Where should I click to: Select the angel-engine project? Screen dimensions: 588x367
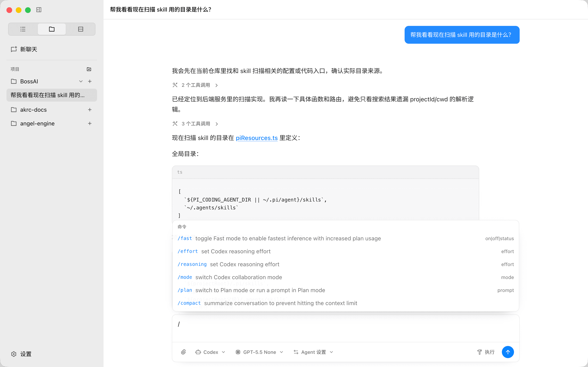point(37,124)
